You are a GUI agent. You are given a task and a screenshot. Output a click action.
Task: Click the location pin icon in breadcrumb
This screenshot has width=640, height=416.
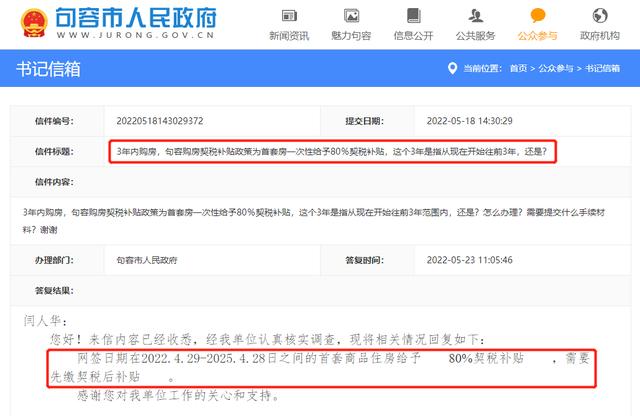pos(452,68)
